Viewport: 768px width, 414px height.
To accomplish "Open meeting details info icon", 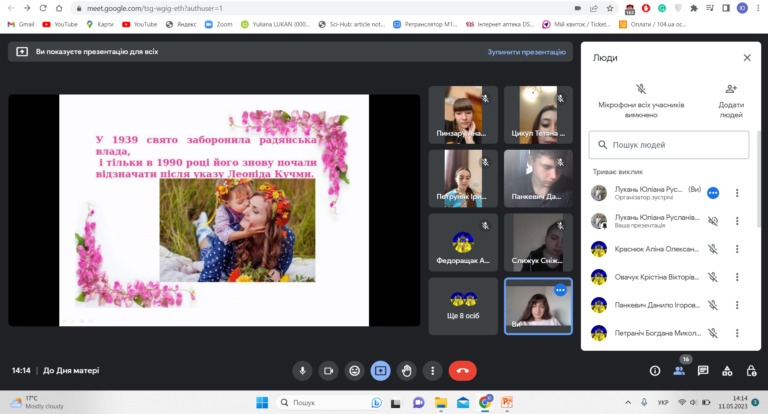I will (x=654, y=370).
